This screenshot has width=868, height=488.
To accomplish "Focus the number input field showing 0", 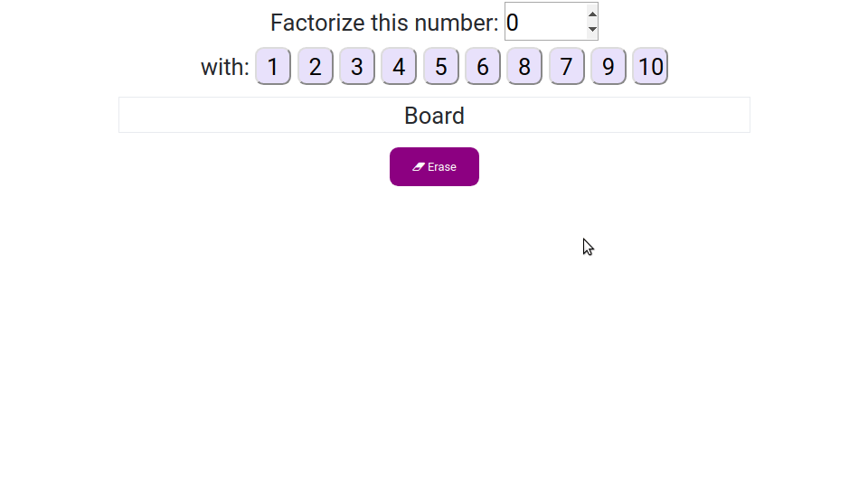I will (x=544, y=22).
